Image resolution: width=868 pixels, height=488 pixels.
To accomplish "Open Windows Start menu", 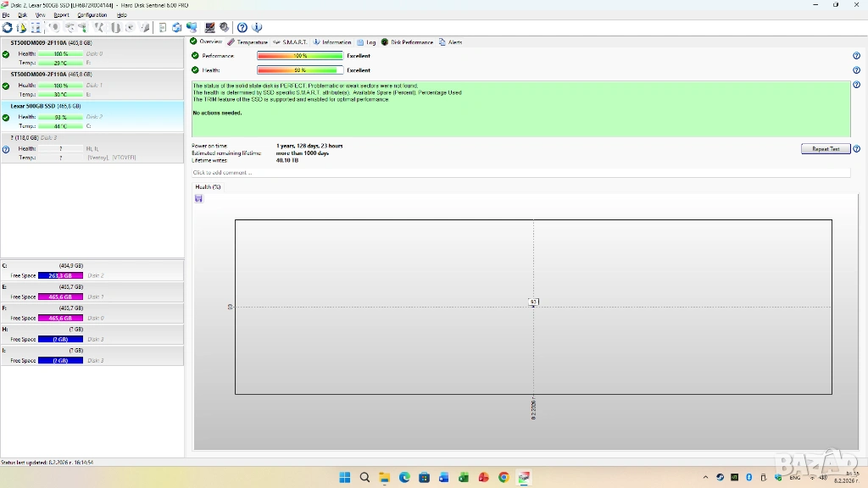I will coord(345,477).
